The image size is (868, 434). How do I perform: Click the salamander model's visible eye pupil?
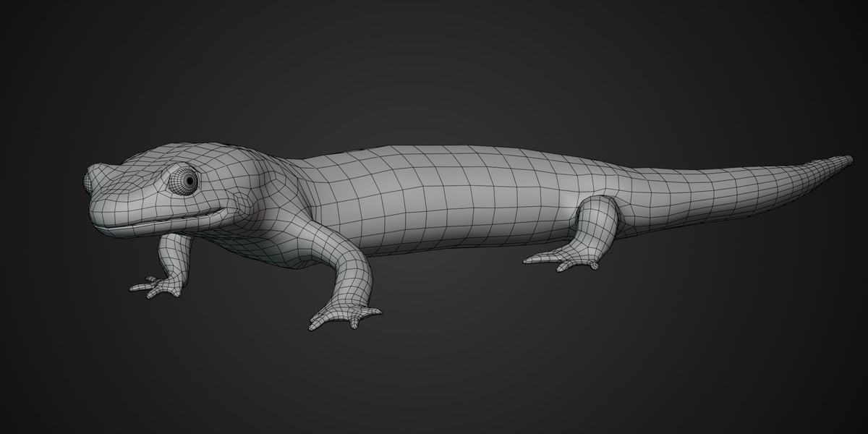click(190, 179)
